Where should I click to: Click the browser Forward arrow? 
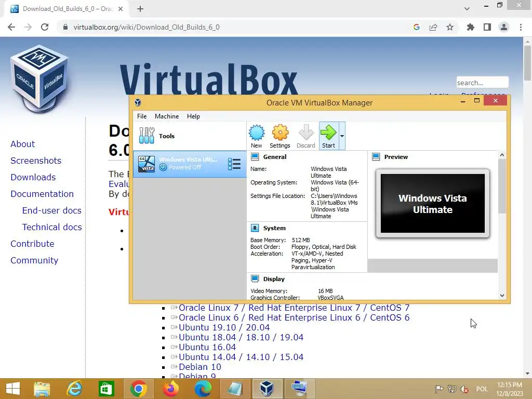click(28, 27)
